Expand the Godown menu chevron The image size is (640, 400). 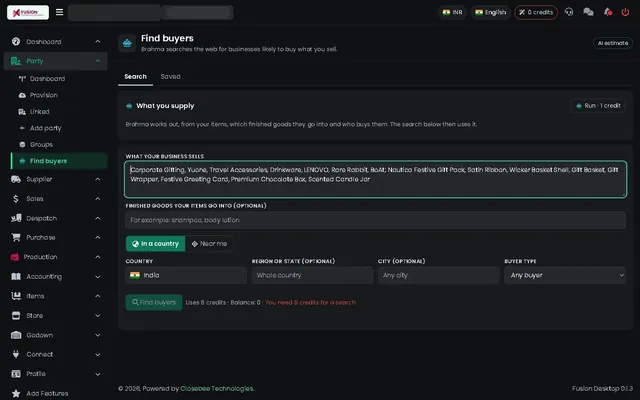tap(98, 335)
